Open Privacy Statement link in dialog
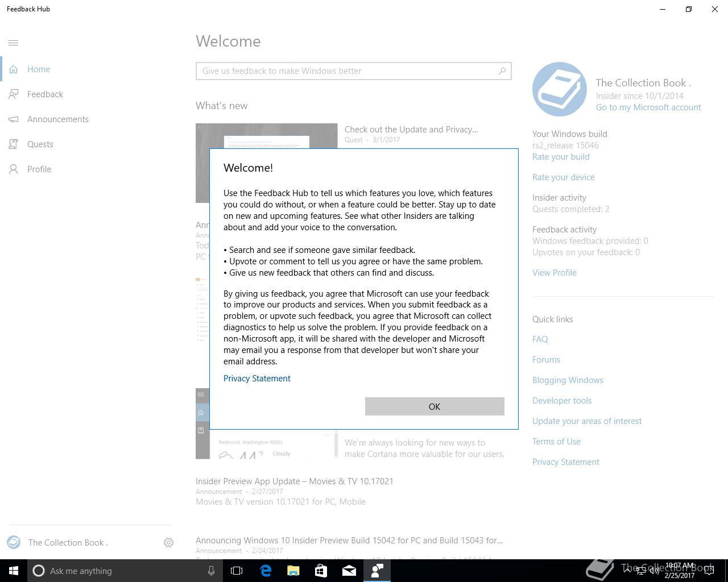 (x=257, y=379)
